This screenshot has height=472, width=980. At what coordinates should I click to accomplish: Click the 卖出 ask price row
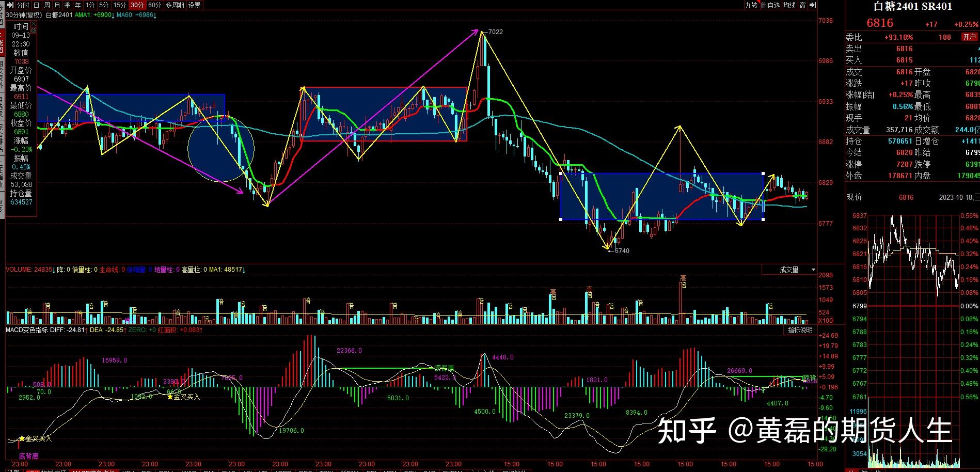(912, 49)
